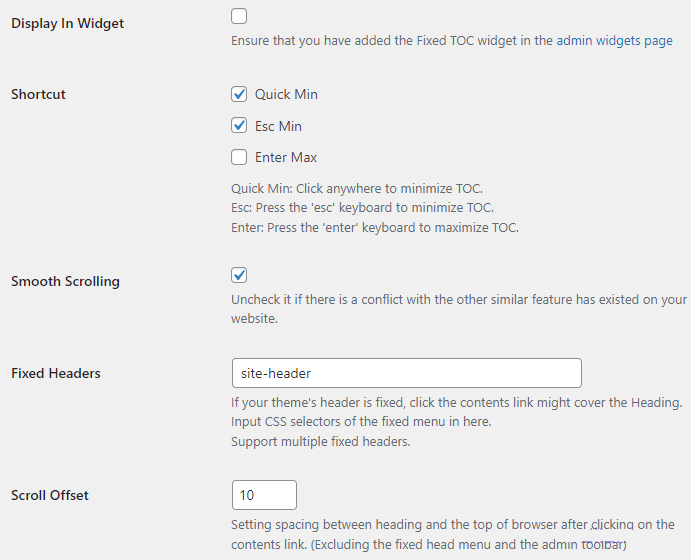Click the 'Scroll Offset' setting heading
This screenshot has height=560, width=691.
50,495
